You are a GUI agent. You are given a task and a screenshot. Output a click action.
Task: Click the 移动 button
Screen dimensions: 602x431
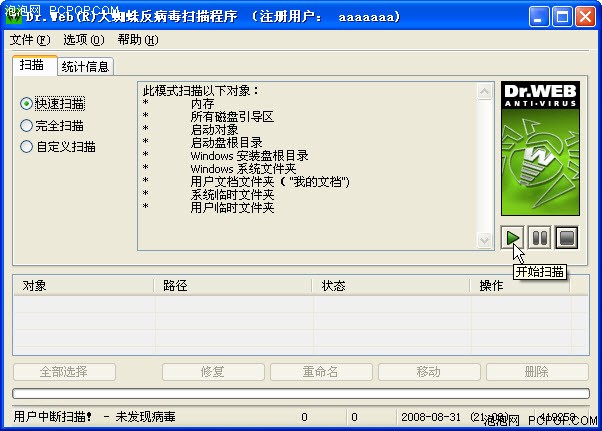[429, 372]
